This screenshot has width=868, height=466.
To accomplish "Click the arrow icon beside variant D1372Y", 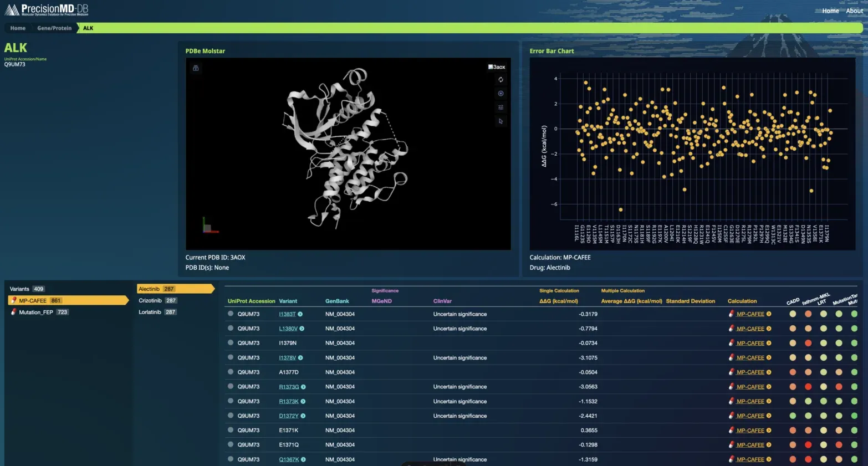I will coord(303,416).
